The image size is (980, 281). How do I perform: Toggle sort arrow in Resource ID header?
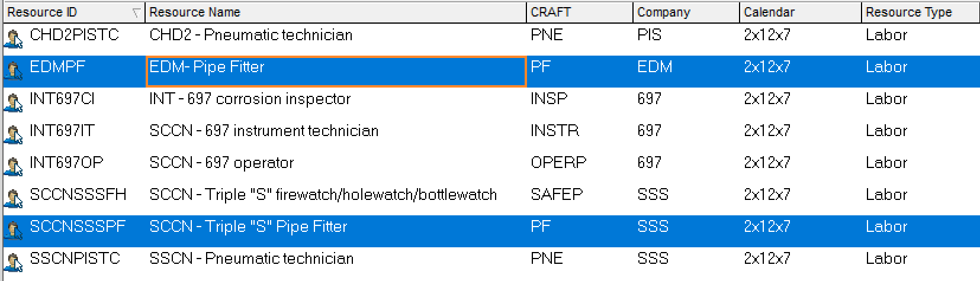[x=137, y=12]
